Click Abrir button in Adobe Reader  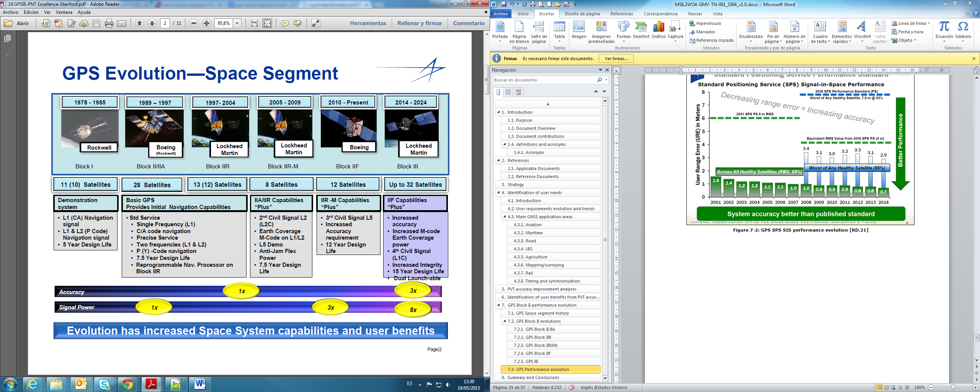pyautogui.click(x=17, y=23)
